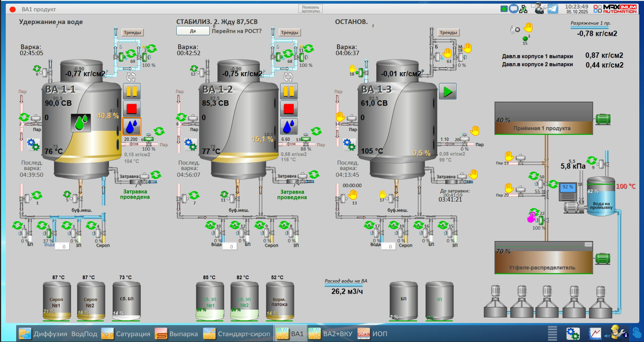Tick the checkbox beside the operator wrench icon
Screen dimensions: 644x342
(x=533, y=5)
